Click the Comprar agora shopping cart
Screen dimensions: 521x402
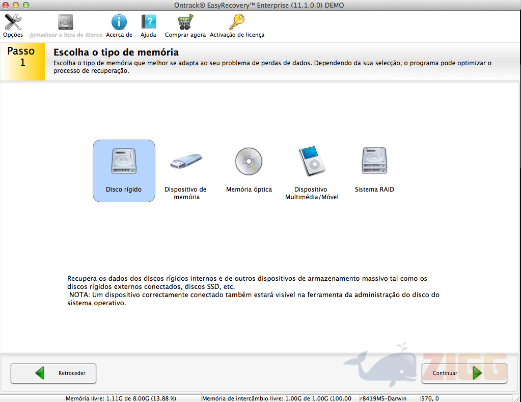(185, 22)
